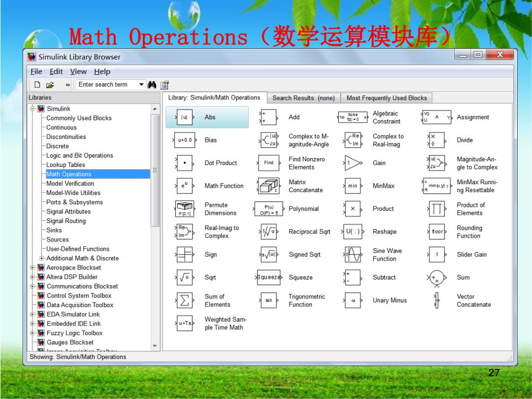Open User-Defined Functions library
This screenshot has height=399, width=532.
pos(78,249)
